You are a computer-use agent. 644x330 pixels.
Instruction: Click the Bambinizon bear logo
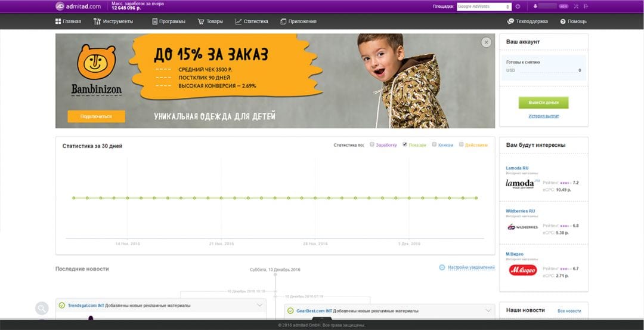(x=97, y=63)
